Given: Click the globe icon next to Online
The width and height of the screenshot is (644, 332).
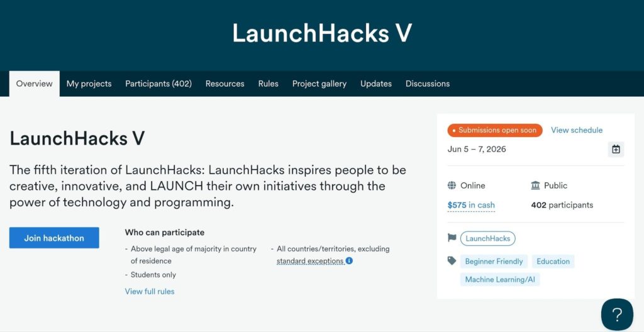Looking at the screenshot, I should tap(452, 185).
